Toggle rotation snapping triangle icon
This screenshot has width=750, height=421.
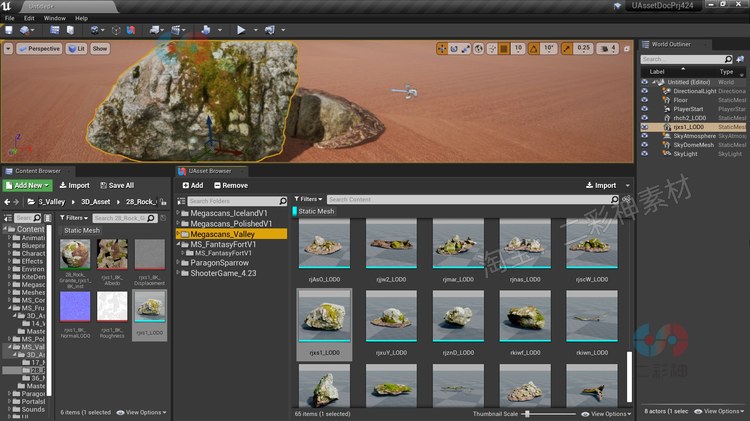point(534,49)
